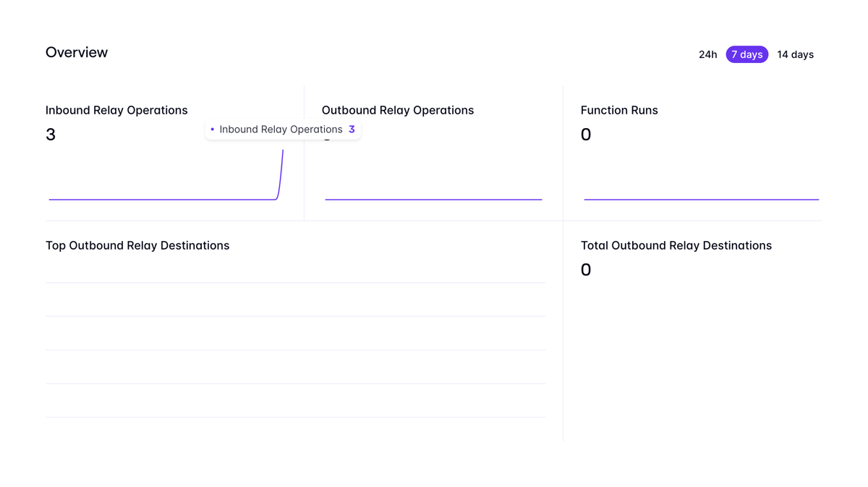Viewport: 868px width, 487px height.
Task: Select the Inbound Relay Operations tooltip
Action: pyautogui.click(x=283, y=129)
